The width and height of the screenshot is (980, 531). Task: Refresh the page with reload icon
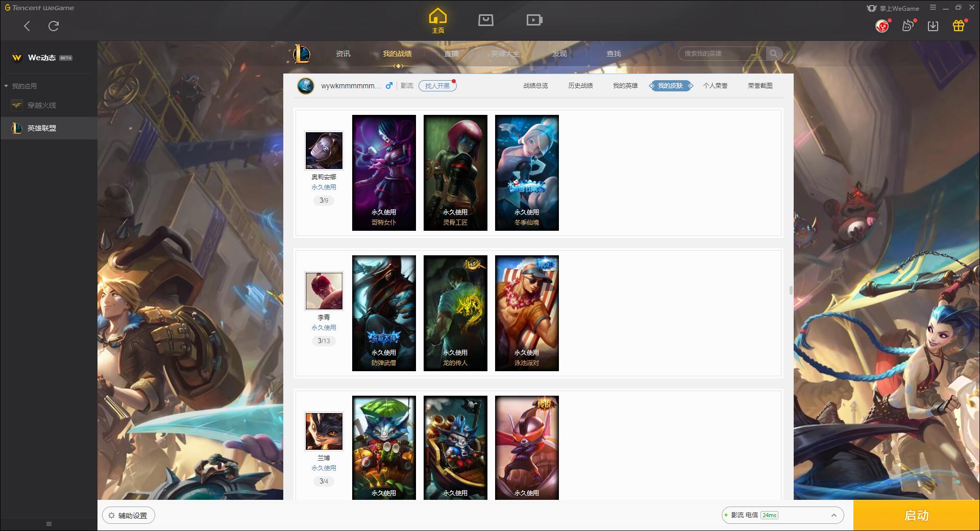pyautogui.click(x=54, y=26)
